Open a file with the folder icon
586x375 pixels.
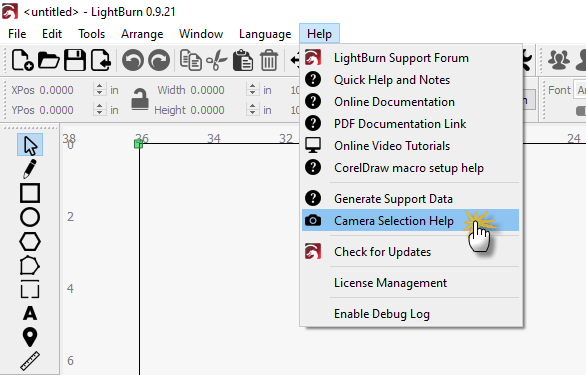point(49,60)
